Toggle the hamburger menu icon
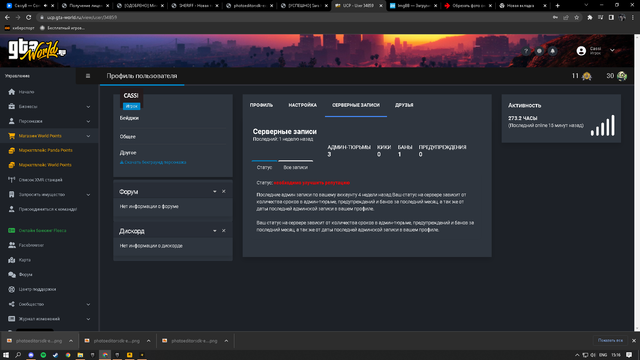The image size is (640, 360). (x=88, y=76)
